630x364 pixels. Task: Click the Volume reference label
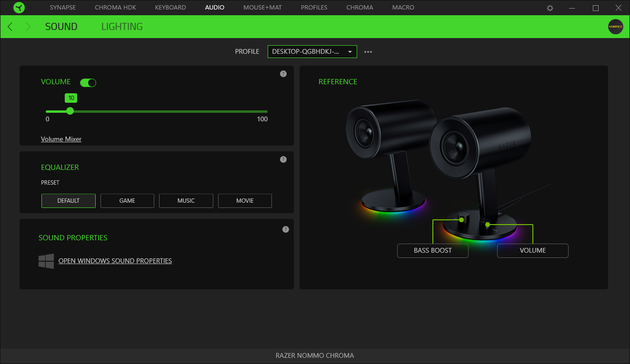point(533,251)
